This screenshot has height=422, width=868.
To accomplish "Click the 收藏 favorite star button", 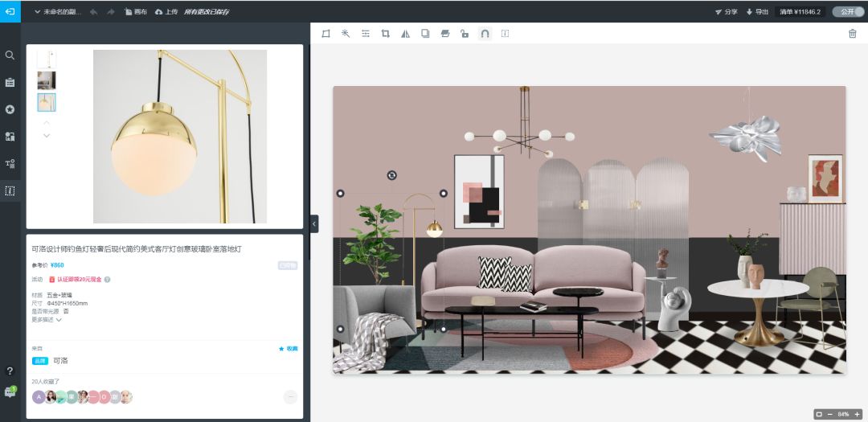I will (x=289, y=349).
